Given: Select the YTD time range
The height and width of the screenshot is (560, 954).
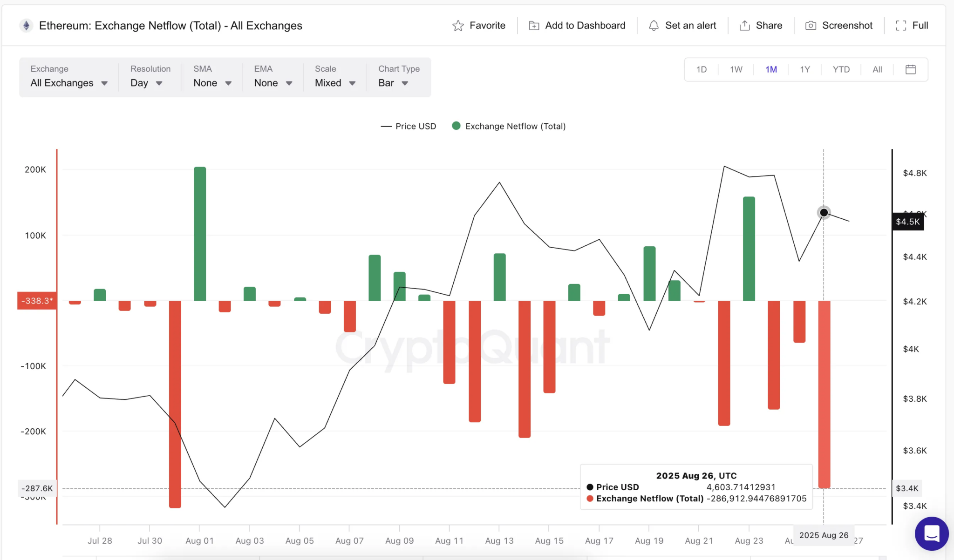Looking at the screenshot, I should 841,69.
